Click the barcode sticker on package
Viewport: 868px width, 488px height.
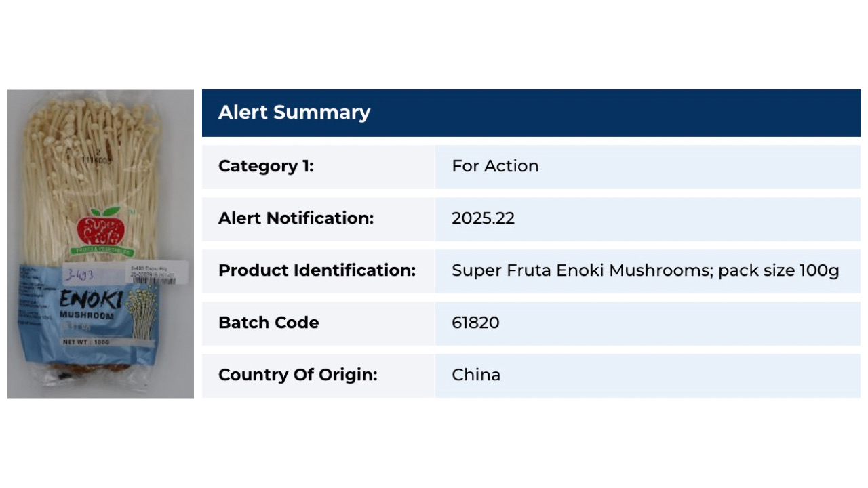[x=157, y=273]
